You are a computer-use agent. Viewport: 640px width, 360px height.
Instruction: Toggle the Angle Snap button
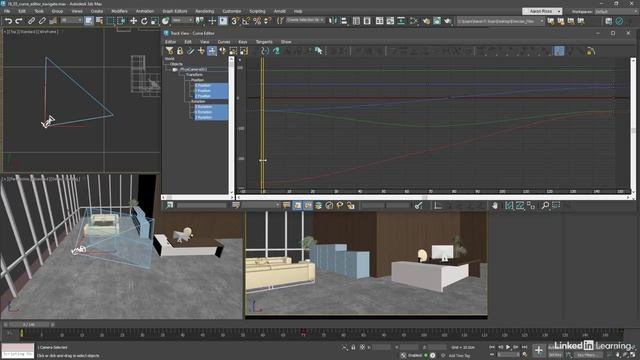[246, 21]
